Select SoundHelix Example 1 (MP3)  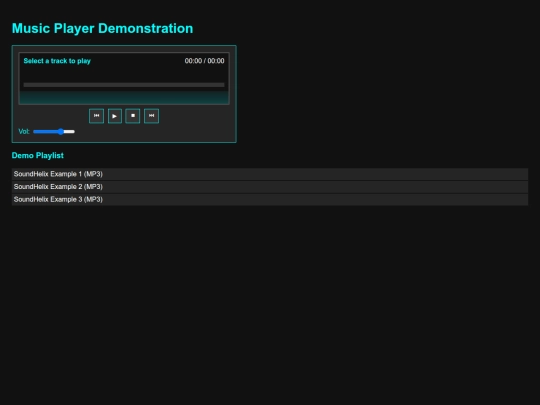270,174
